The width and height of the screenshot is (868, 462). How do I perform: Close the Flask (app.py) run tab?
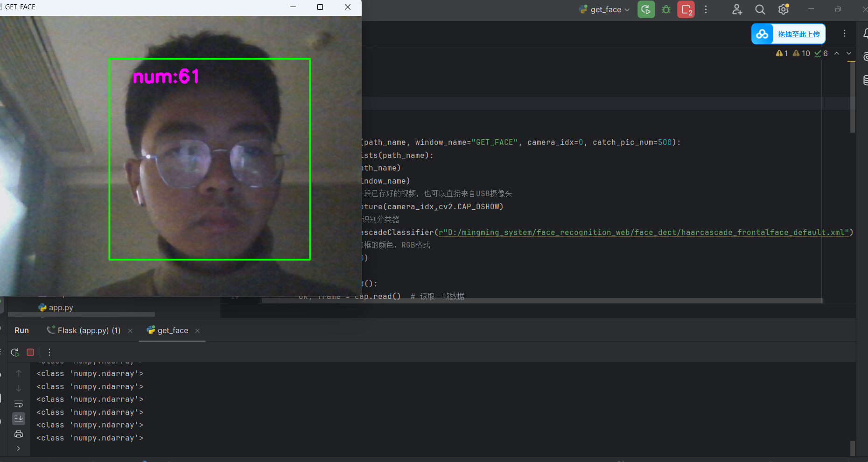point(130,331)
